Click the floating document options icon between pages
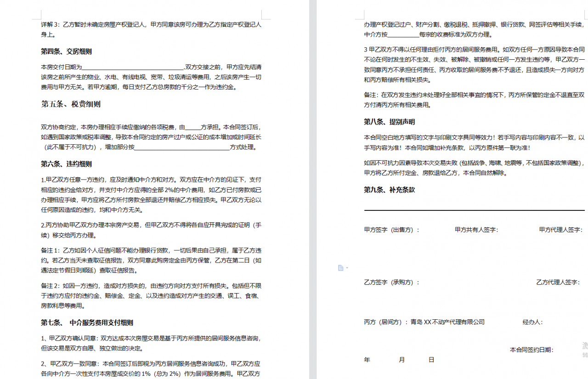 (x=340, y=268)
